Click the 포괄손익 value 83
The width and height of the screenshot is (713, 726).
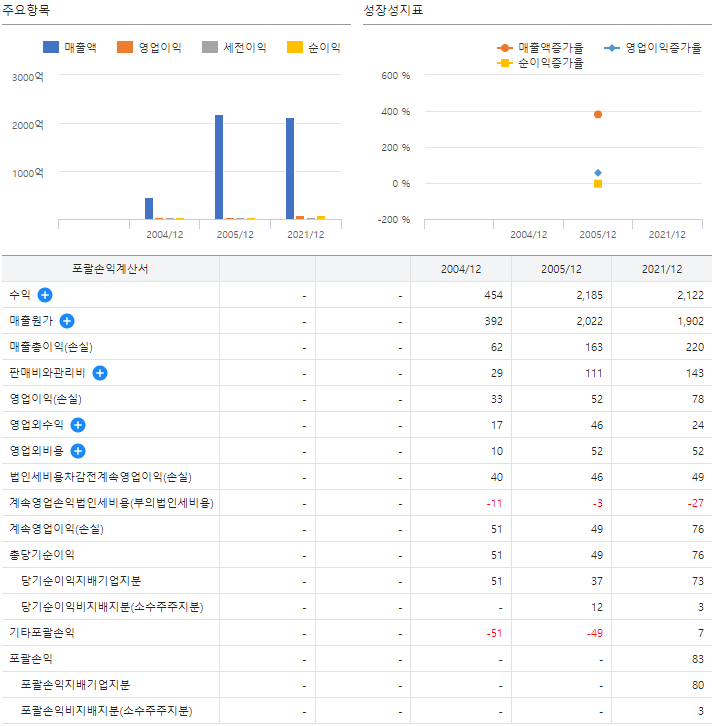(698, 659)
